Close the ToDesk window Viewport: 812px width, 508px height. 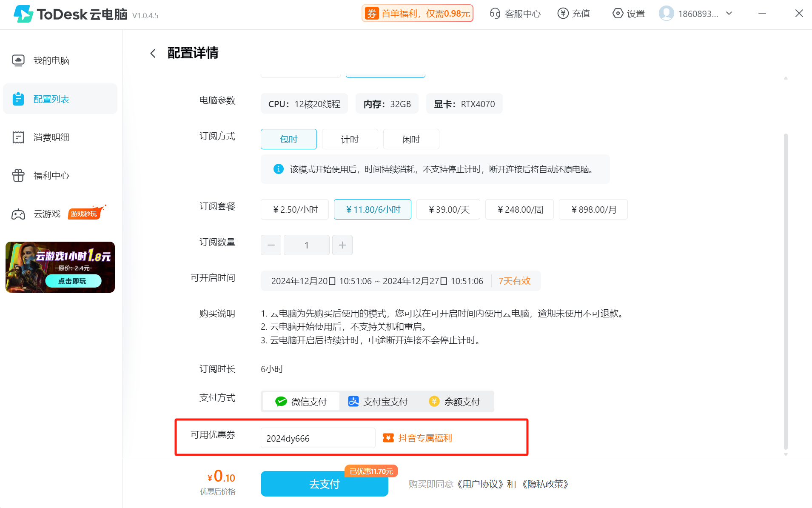(799, 13)
